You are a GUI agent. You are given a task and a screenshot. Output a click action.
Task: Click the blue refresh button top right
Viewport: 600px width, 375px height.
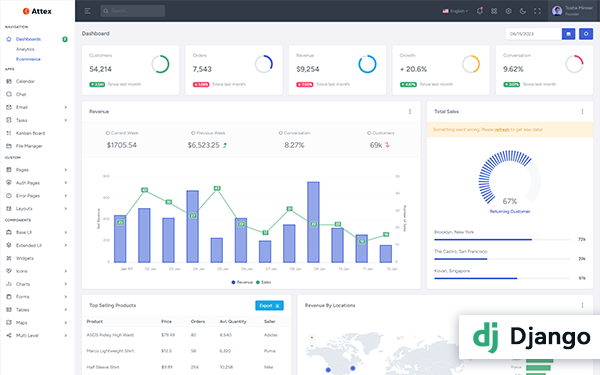(x=586, y=34)
